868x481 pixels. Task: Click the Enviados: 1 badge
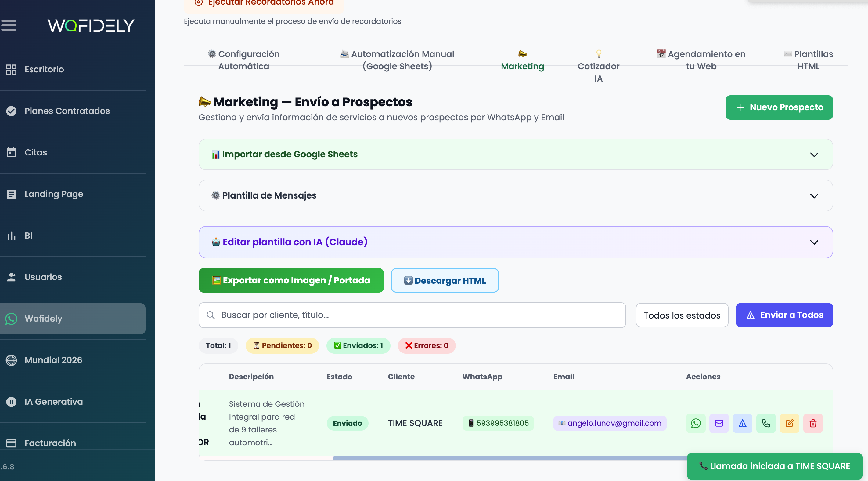point(358,346)
